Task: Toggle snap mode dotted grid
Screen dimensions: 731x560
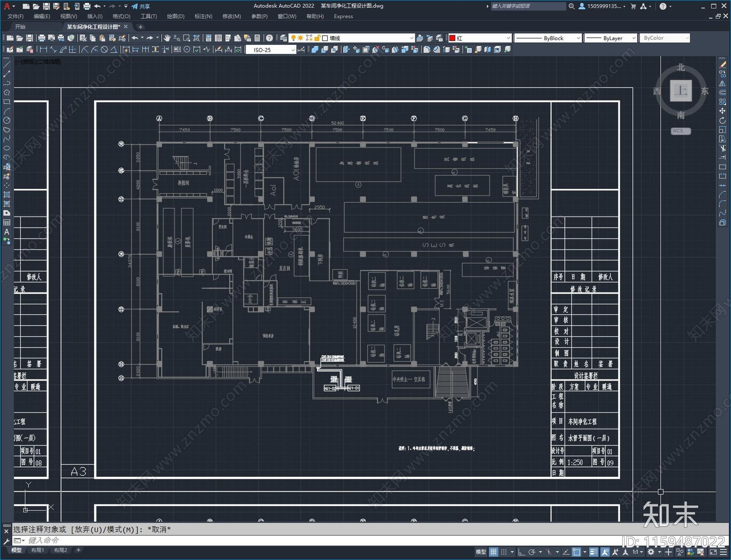Action: point(504,552)
